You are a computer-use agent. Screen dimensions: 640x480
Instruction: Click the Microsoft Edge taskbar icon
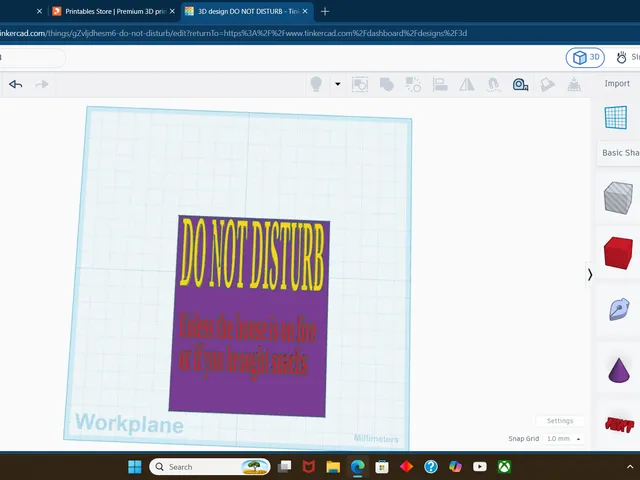(358, 467)
